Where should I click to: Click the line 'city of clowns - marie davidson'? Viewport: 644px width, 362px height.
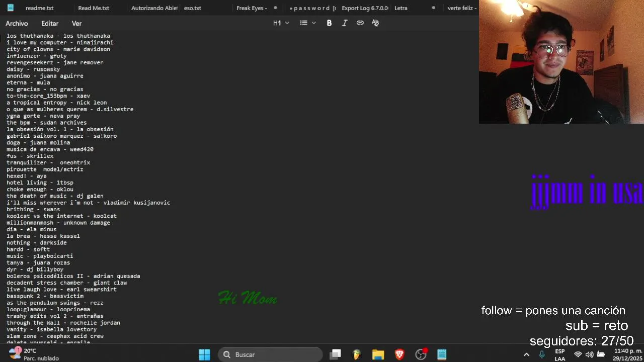58,49
